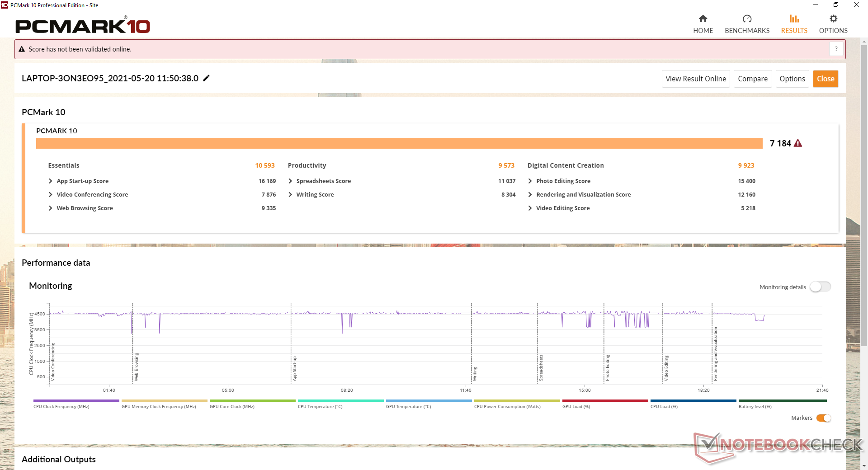Viewport: 868px width, 470px height.
Task: Expand the Spreadsheets Score row
Action: [290, 181]
